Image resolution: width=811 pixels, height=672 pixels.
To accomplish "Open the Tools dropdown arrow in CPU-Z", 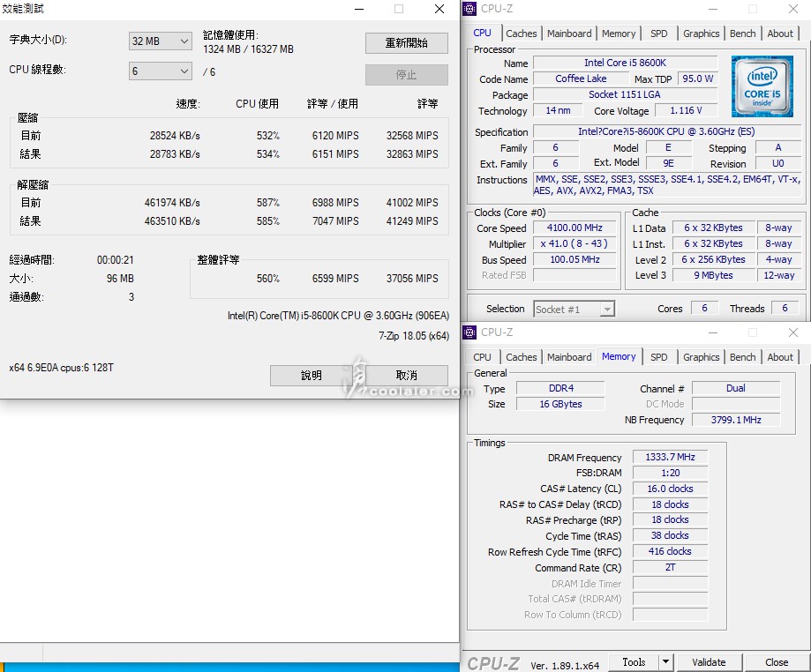I will pyautogui.click(x=665, y=661).
